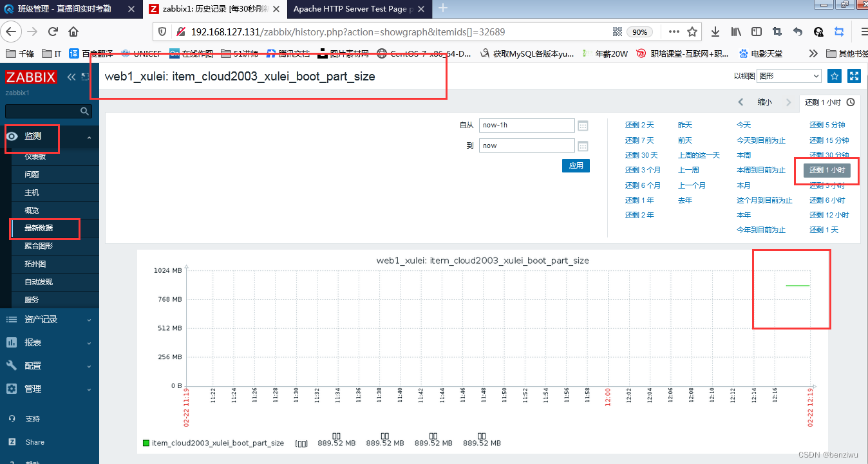Open the 百度翻译 bookmark
868x464 pixels.
pos(92,53)
